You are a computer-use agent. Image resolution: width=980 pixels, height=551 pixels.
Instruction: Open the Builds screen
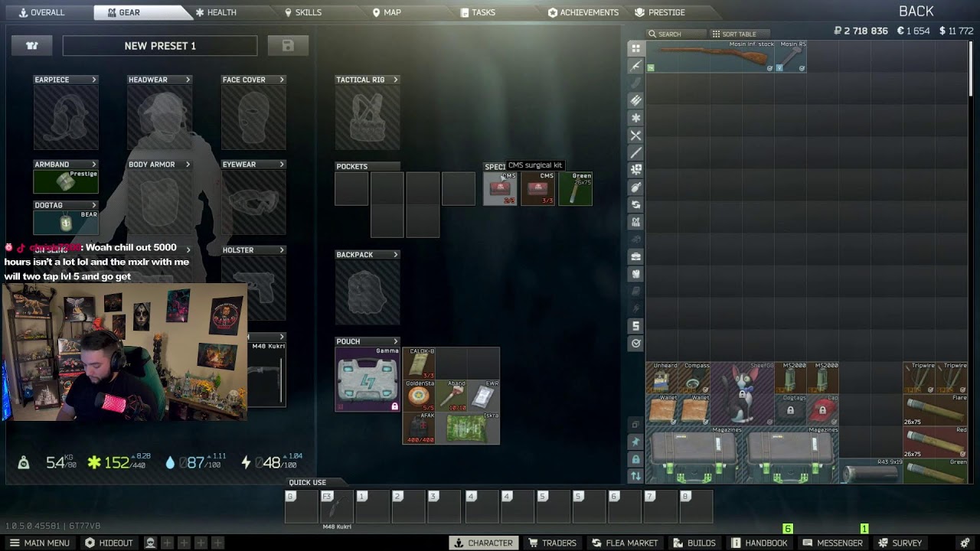[694, 543]
